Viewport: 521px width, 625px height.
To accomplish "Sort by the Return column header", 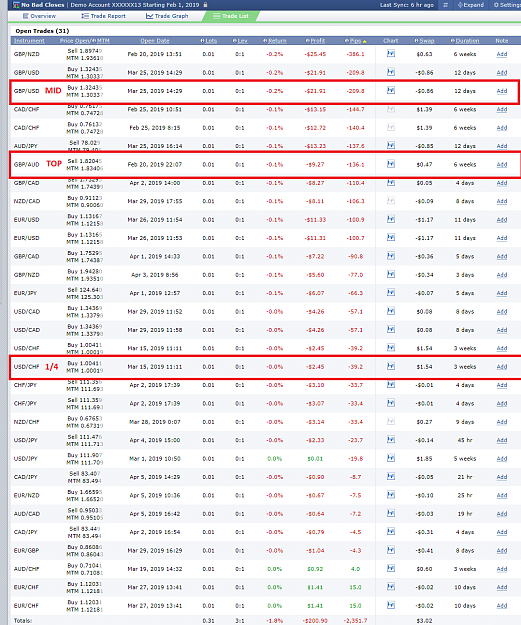I will 277,41.
